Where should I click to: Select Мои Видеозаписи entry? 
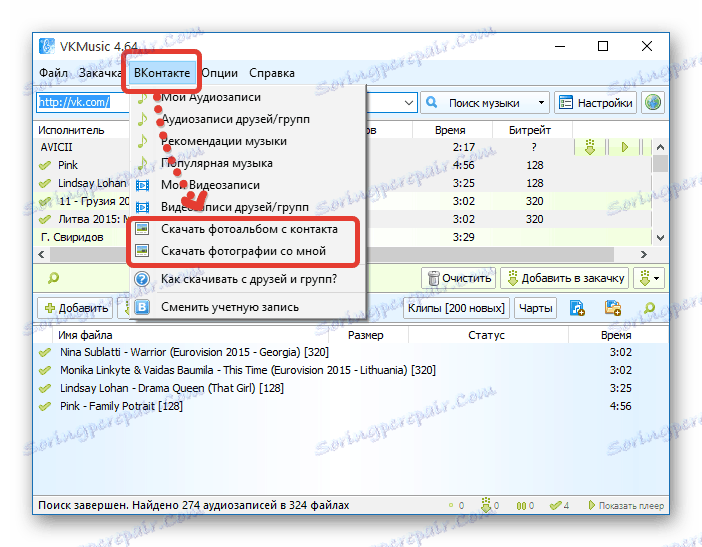tap(248, 185)
